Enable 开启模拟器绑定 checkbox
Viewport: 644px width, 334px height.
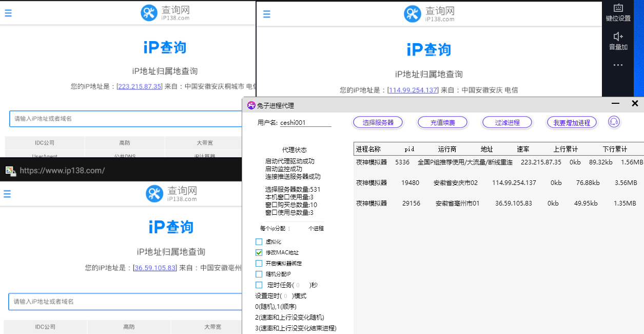[259, 263]
